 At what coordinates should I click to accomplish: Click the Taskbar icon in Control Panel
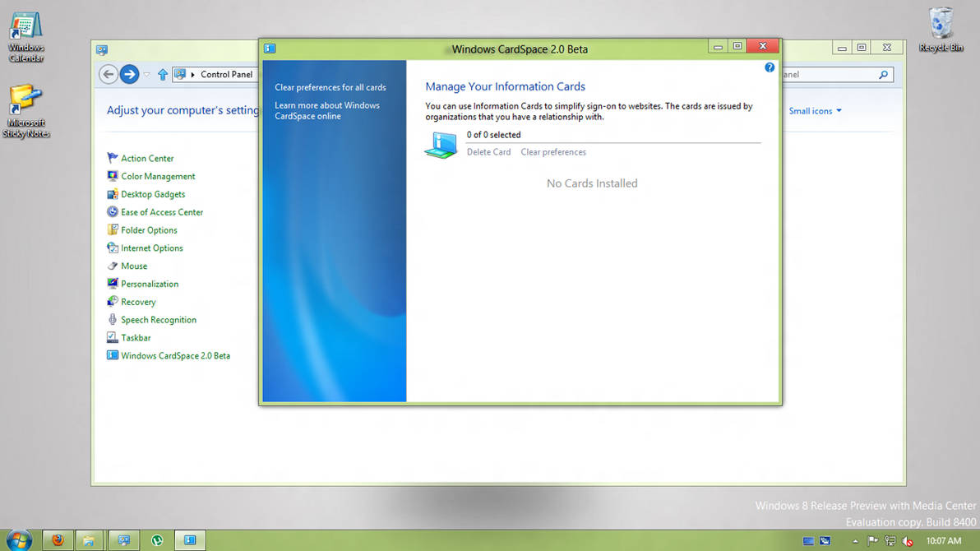(x=113, y=338)
